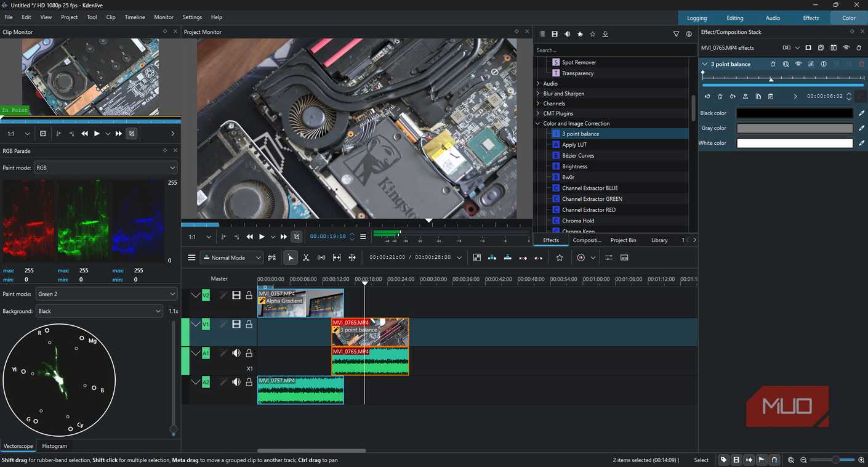
Task: Open the Timeline menu
Action: coord(135,17)
